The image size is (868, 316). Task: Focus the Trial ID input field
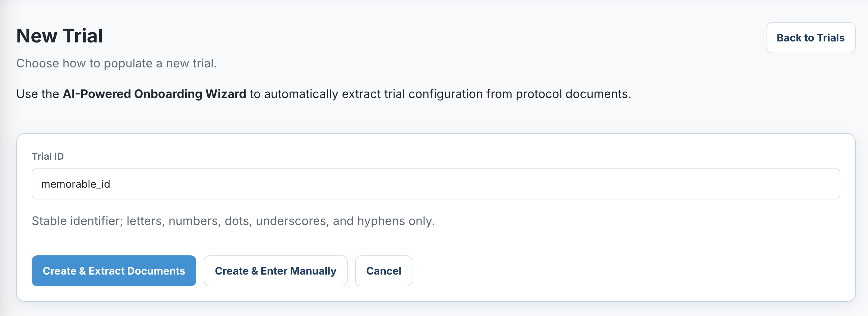point(436,184)
